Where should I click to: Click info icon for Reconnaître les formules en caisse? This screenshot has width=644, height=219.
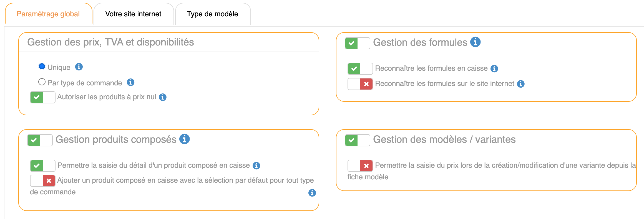coord(494,68)
